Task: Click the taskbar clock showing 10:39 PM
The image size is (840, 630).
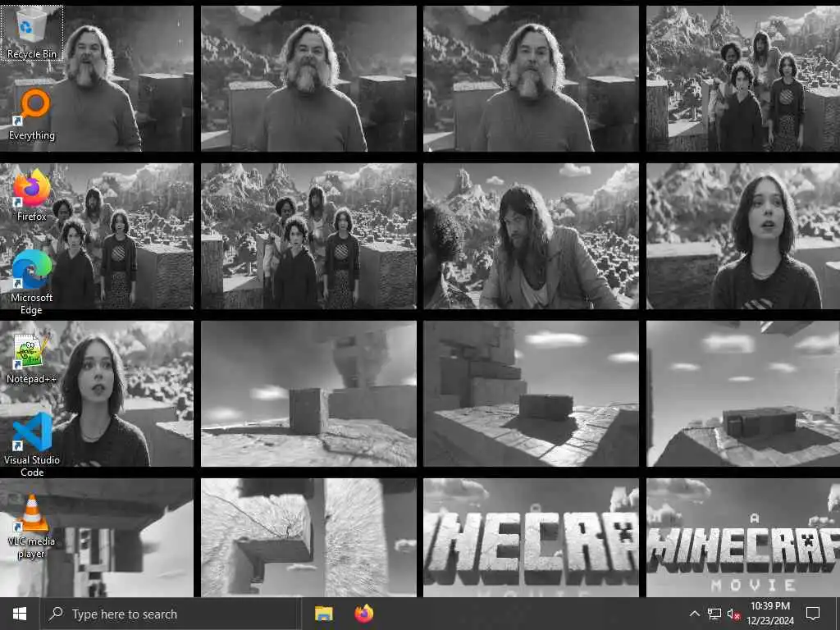Action: [x=769, y=614]
